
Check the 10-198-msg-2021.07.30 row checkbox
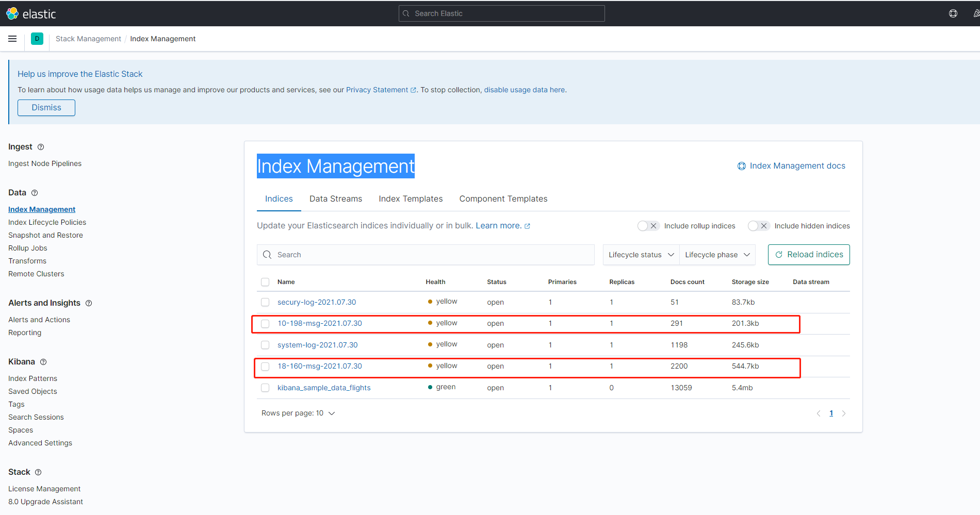pos(265,324)
